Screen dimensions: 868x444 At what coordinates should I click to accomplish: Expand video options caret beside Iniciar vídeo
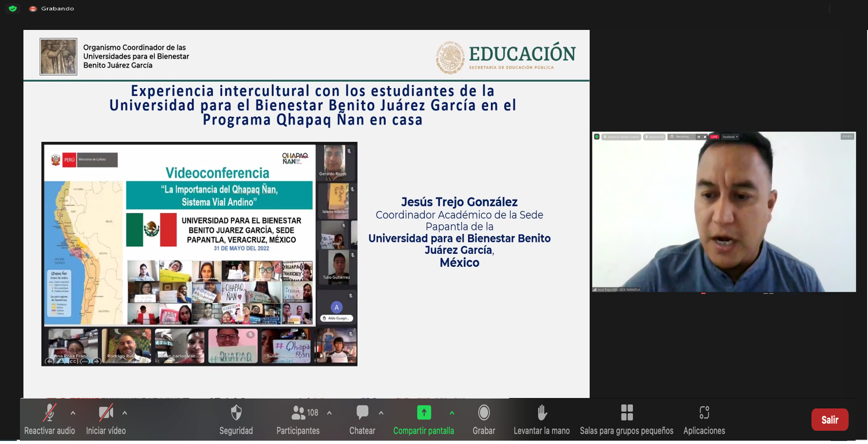(125, 413)
